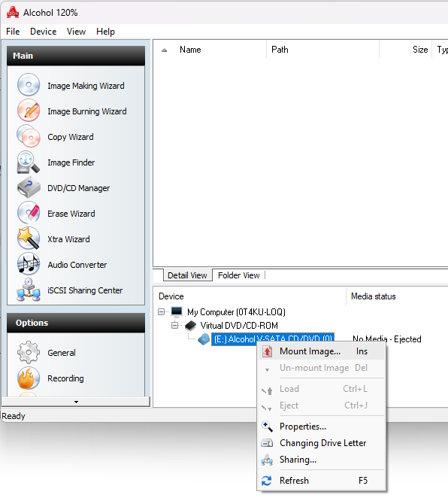Image resolution: width=448 pixels, height=501 pixels.
Task: Click the Refresh blue arrows icon
Action: click(267, 481)
